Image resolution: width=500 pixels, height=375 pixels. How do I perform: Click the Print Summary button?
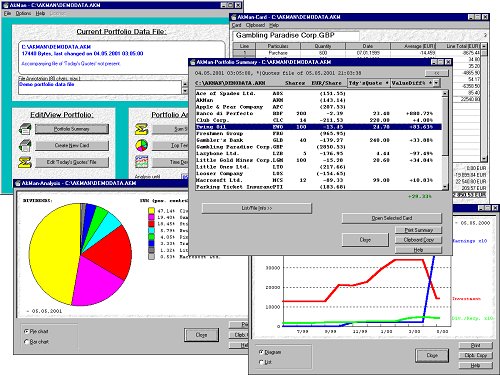(419, 230)
